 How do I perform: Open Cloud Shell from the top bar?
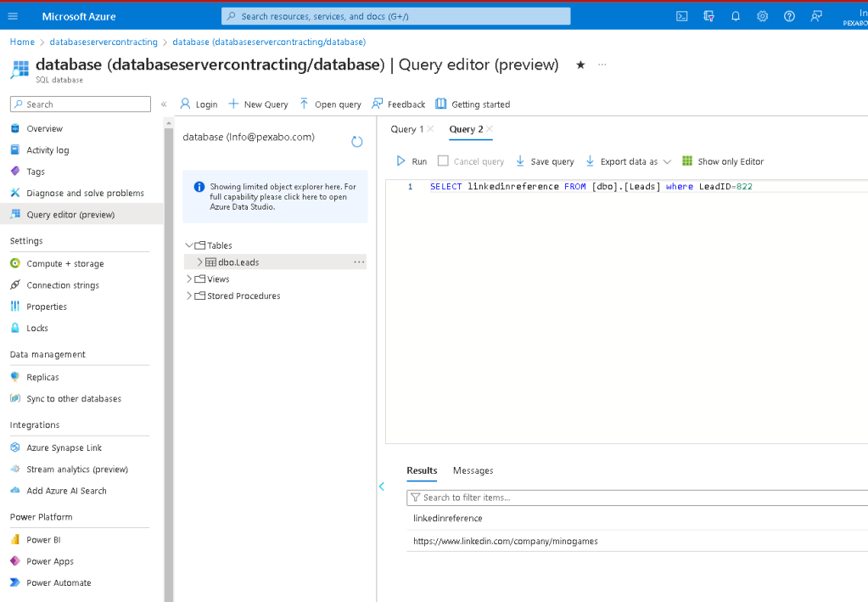(682, 16)
